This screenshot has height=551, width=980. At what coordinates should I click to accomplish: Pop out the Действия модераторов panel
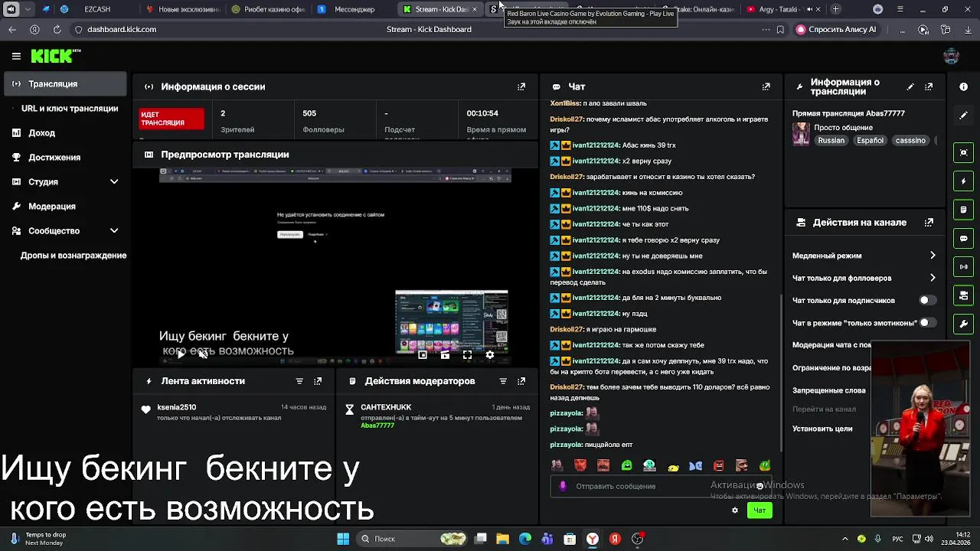tap(521, 381)
